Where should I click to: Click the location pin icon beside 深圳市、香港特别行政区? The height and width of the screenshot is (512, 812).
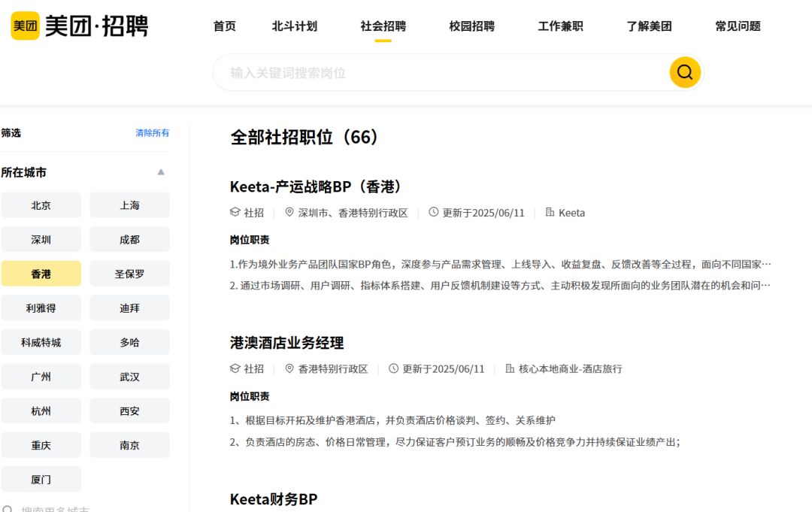289,212
